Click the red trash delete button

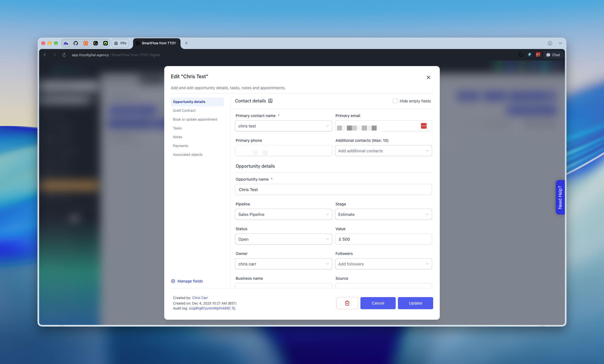pos(347,303)
